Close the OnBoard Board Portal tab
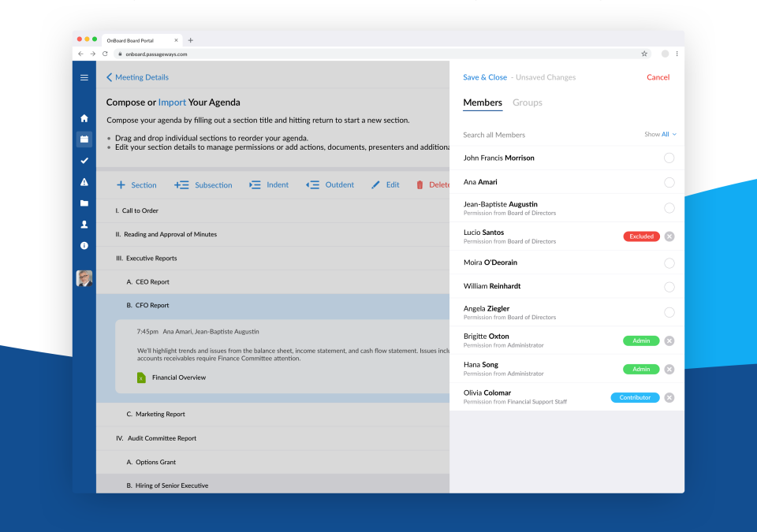Image resolution: width=757 pixels, height=532 pixels. tap(176, 40)
